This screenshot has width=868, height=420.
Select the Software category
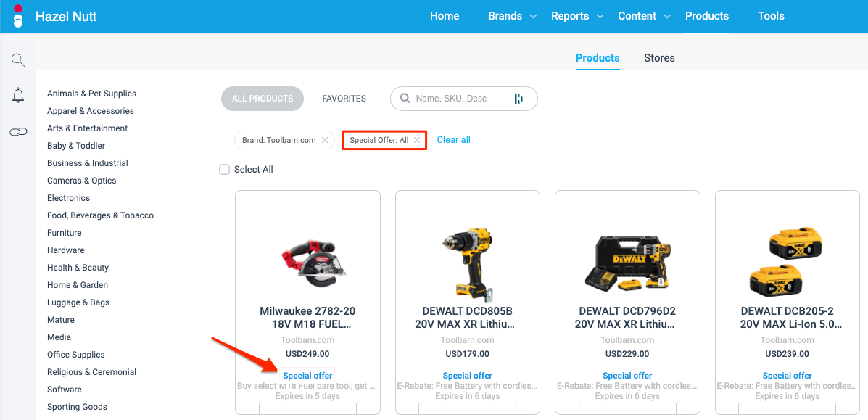[65, 390]
